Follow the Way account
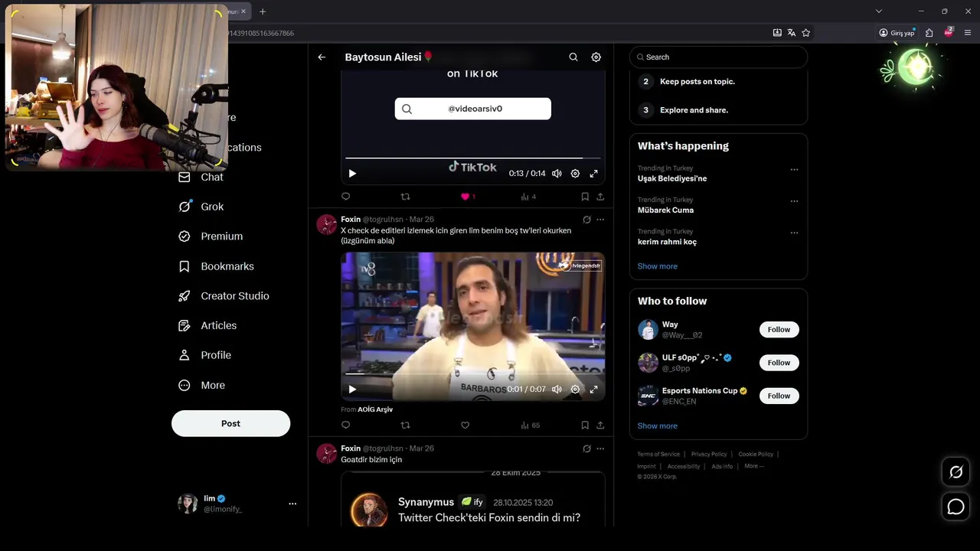 coord(779,330)
